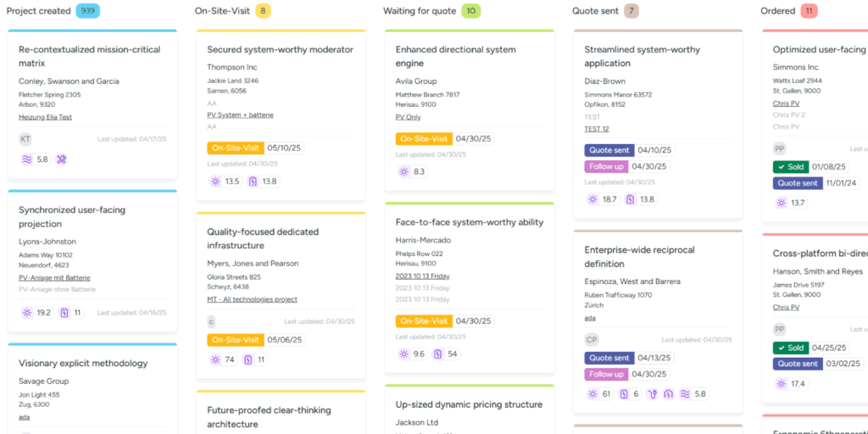The width and height of the screenshot is (868, 434).
Task: Select the Quote sent column header
Action: tap(594, 11)
